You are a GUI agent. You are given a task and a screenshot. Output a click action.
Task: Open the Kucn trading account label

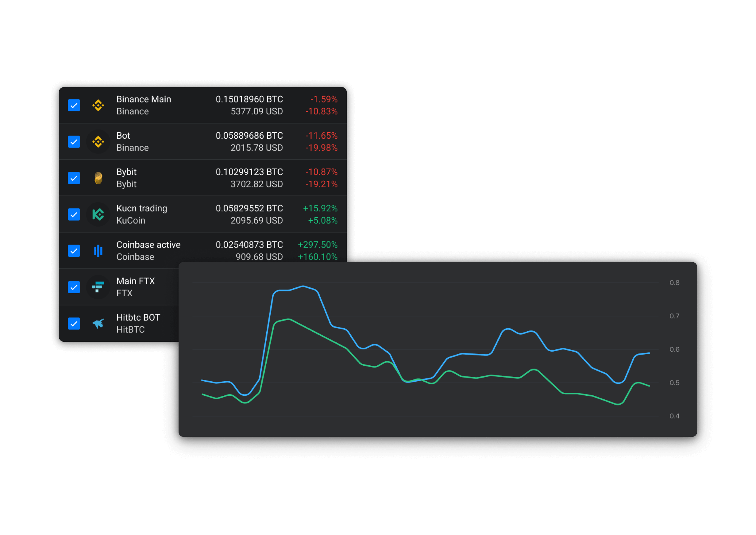click(142, 208)
